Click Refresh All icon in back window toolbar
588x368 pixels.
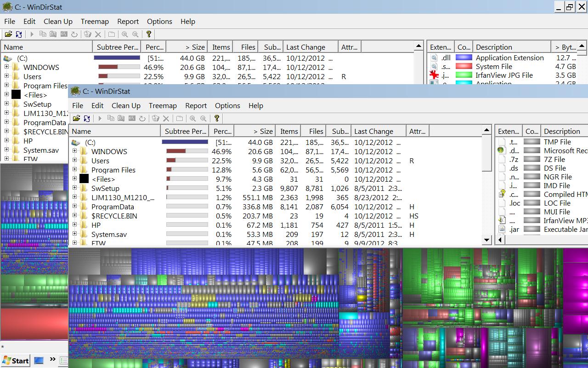(x=19, y=34)
